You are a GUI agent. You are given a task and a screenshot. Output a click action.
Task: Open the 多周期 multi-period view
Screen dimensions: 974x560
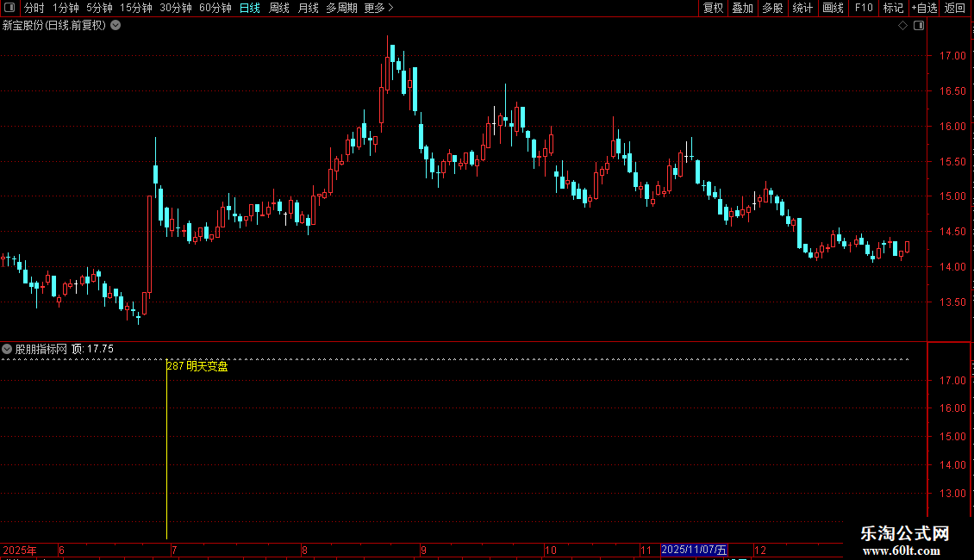point(341,8)
